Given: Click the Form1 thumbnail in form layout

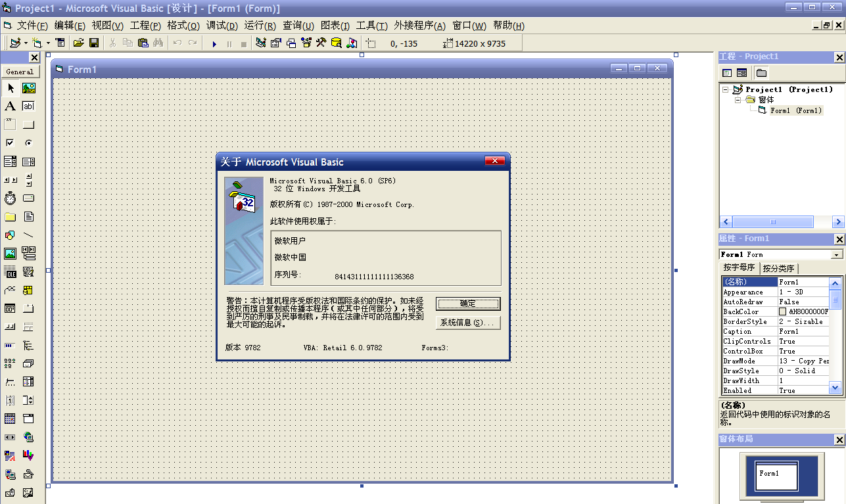Looking at the screenshot, I should (776, 476).
